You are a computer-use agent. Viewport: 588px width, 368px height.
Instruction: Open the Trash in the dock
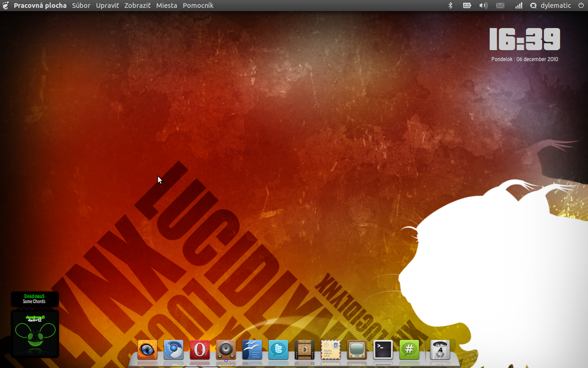[440, 350]
